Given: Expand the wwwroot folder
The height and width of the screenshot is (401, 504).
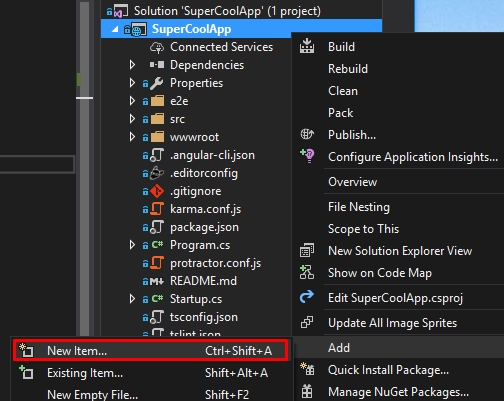Looking at the screenshot, I should click(x=132, y=137).
